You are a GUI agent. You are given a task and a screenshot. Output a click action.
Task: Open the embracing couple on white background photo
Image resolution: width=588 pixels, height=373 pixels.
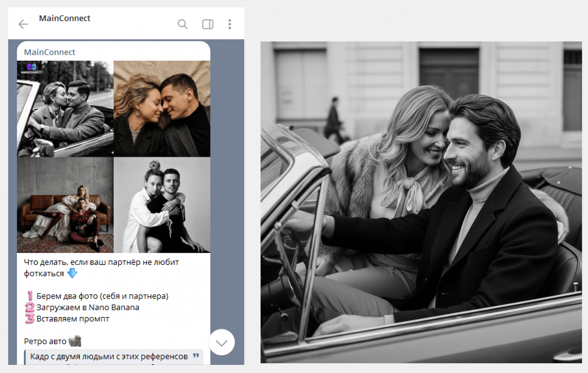click(162, 205)
